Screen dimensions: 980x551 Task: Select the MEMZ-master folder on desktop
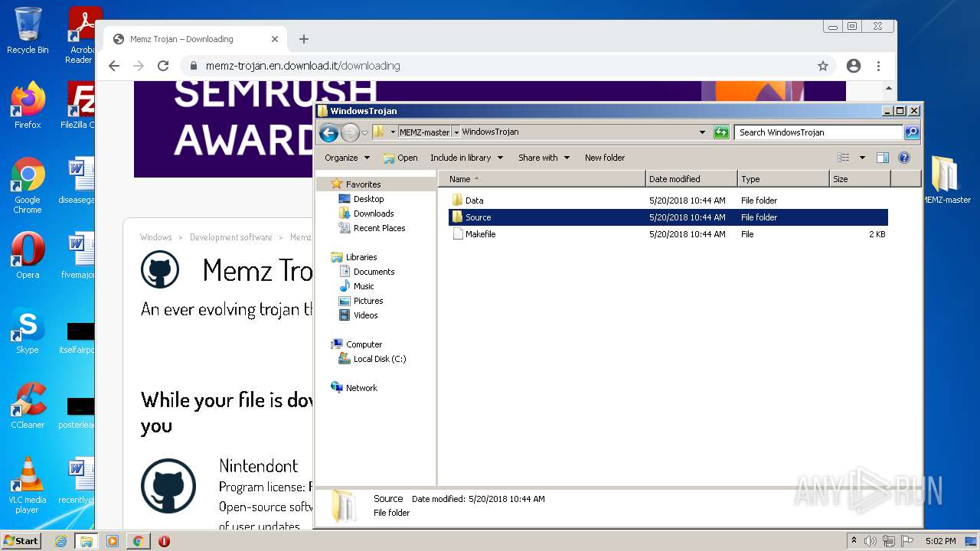coord(947,180)
